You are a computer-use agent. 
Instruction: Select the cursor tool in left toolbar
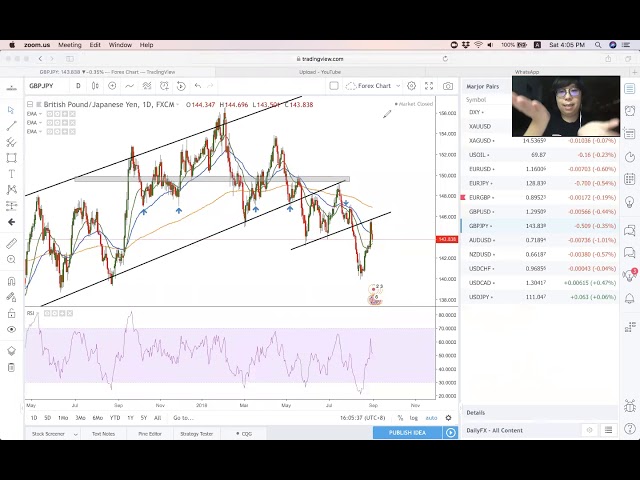coord(11,110)
